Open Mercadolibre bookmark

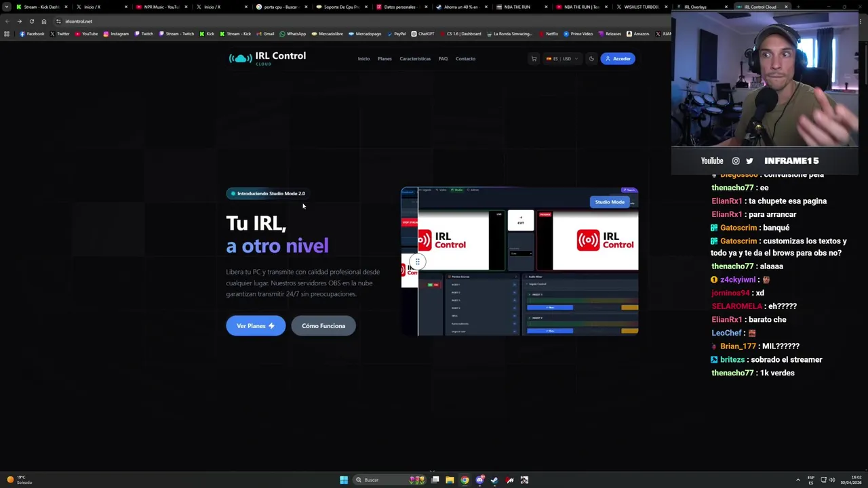328,34
